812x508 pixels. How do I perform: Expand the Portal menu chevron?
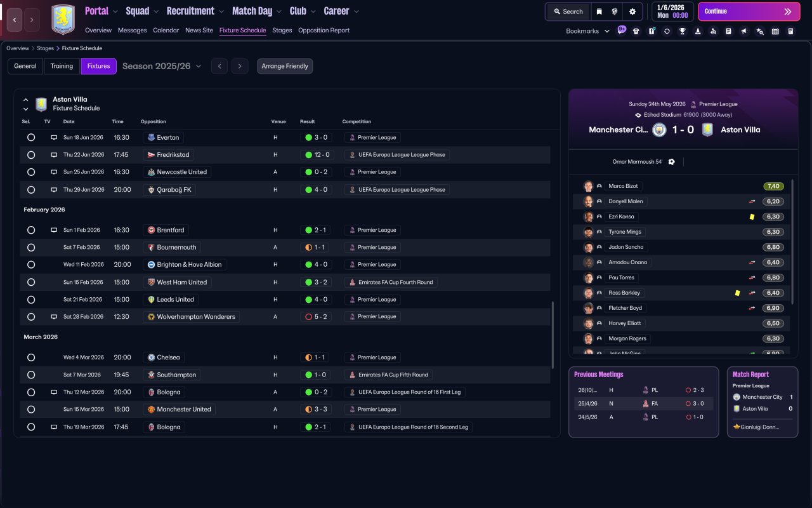115,11
